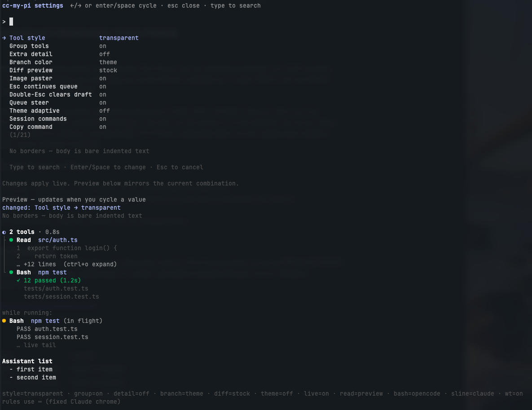
Task: Click the cc-my-pi settings title
Action: [33, 6]
